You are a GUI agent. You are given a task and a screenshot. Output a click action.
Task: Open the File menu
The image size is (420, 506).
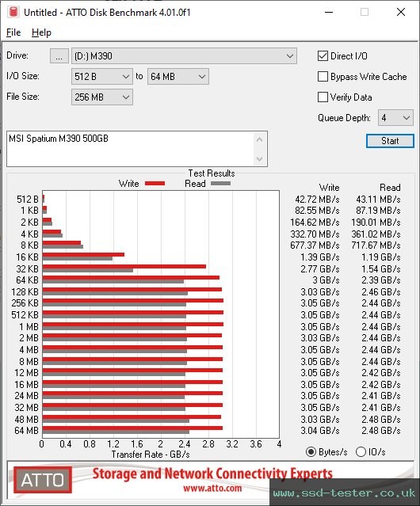[x=13, y=32]
